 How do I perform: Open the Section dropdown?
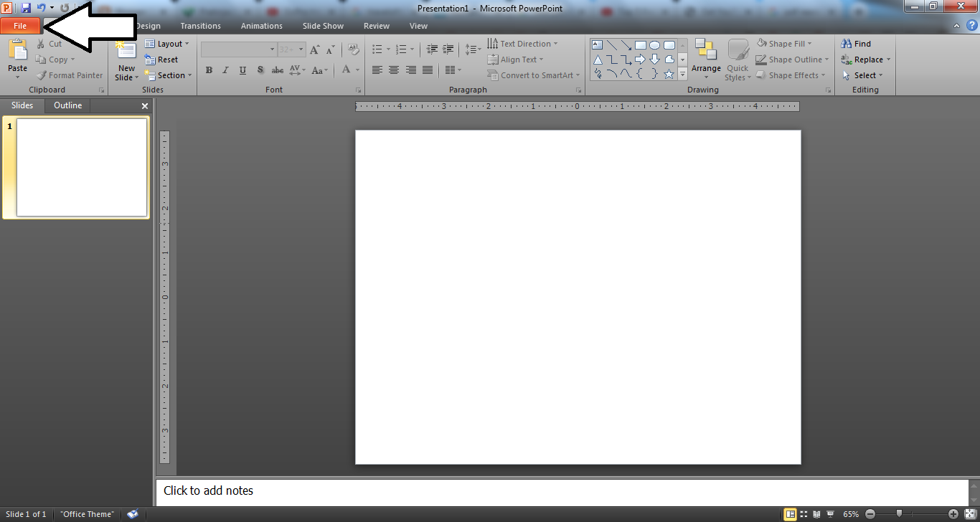tap(169, 75)
